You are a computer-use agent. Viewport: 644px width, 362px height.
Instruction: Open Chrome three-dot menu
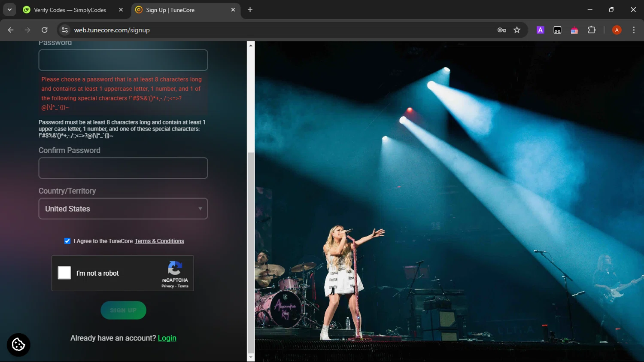(x=634, y=30)
